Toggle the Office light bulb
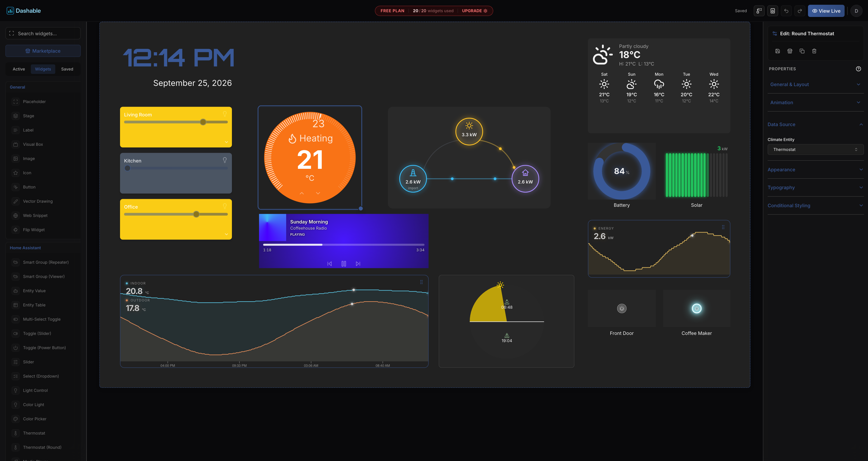868x461 pixels. (225, 206)
